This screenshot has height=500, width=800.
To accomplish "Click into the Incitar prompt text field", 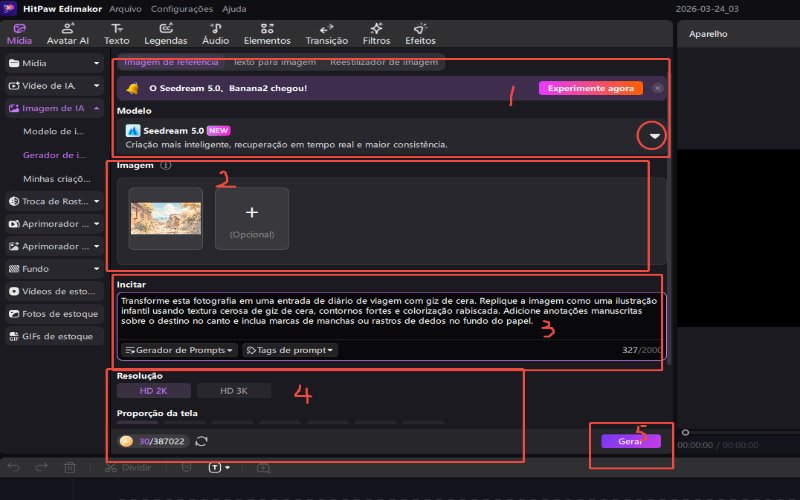I will coord(391,315).
